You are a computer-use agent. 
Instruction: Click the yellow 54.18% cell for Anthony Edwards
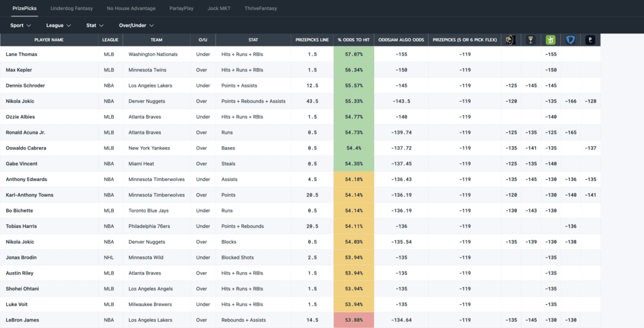coord(353,179)
